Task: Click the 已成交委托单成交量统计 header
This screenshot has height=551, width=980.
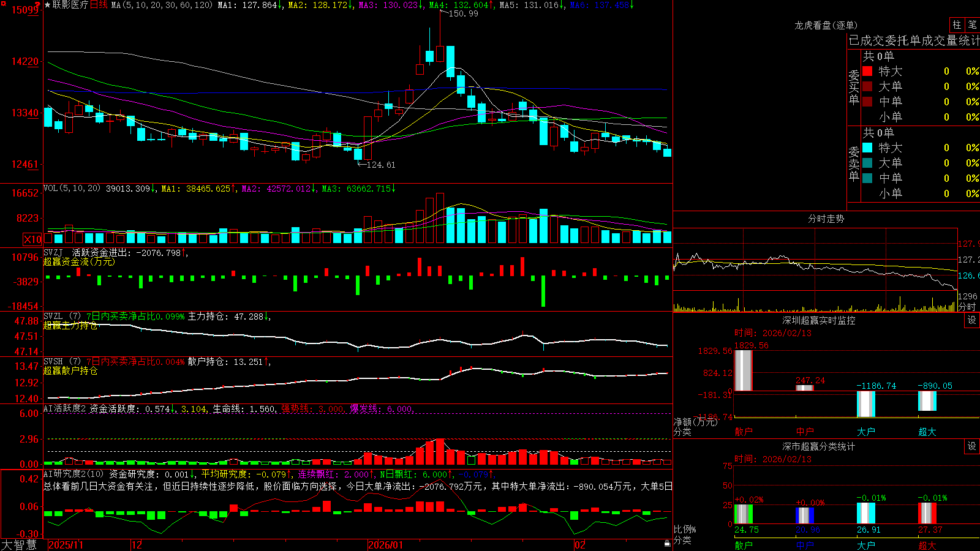Action: click(914, 40)
